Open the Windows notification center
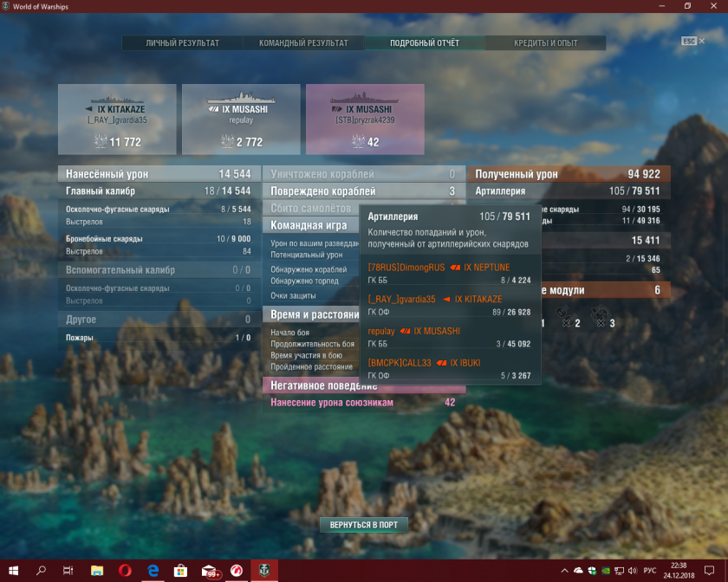 pos(709,571)
